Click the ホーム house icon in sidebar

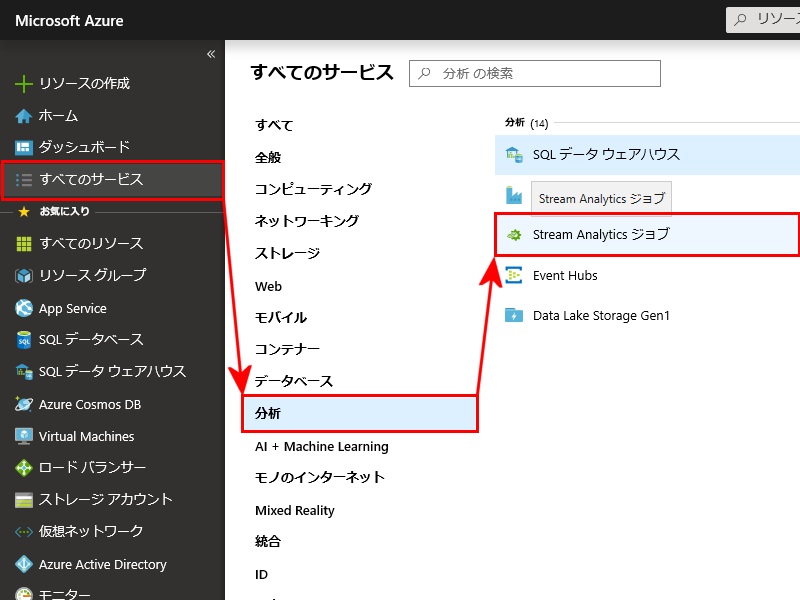[24, 116]
